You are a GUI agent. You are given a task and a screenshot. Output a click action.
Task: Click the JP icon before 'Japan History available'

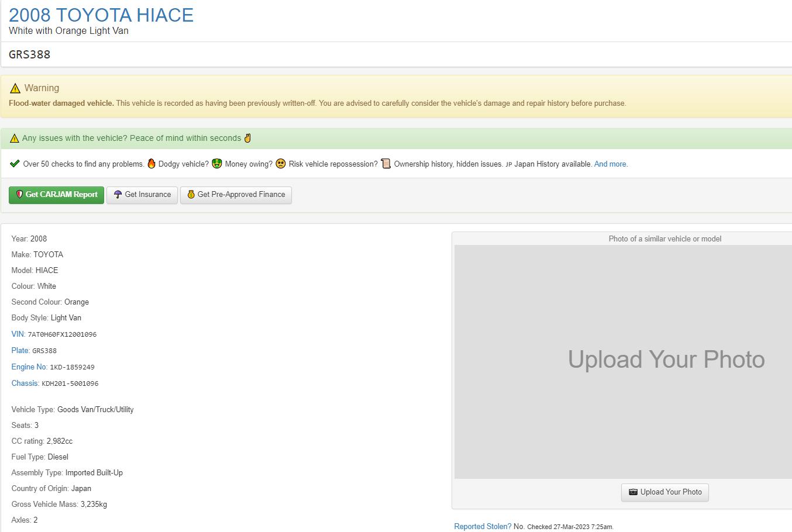point(509,164)
